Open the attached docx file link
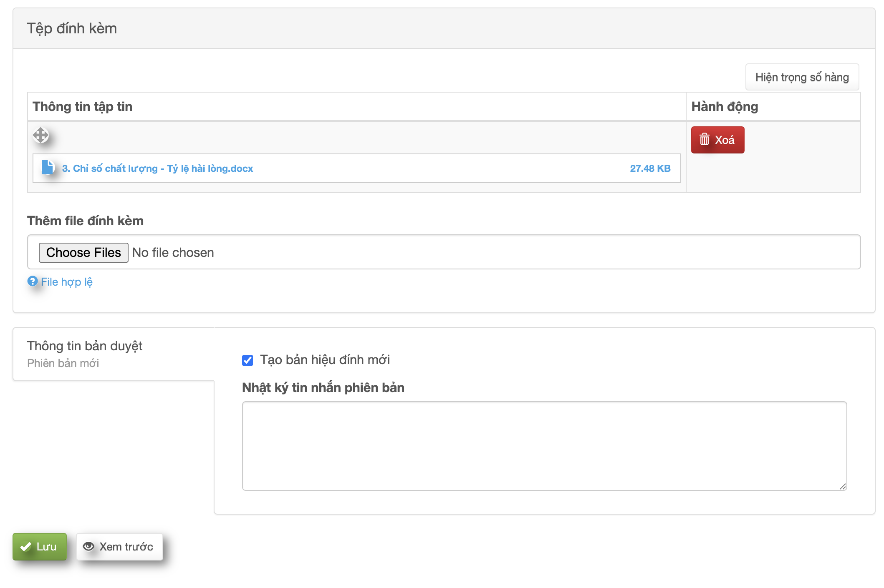Screen dimensions: 884x588 pos(157,168)
